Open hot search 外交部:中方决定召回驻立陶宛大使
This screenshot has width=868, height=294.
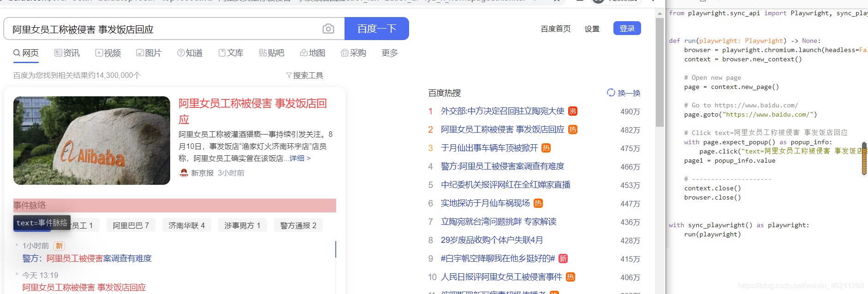click(x=503, y=111)
